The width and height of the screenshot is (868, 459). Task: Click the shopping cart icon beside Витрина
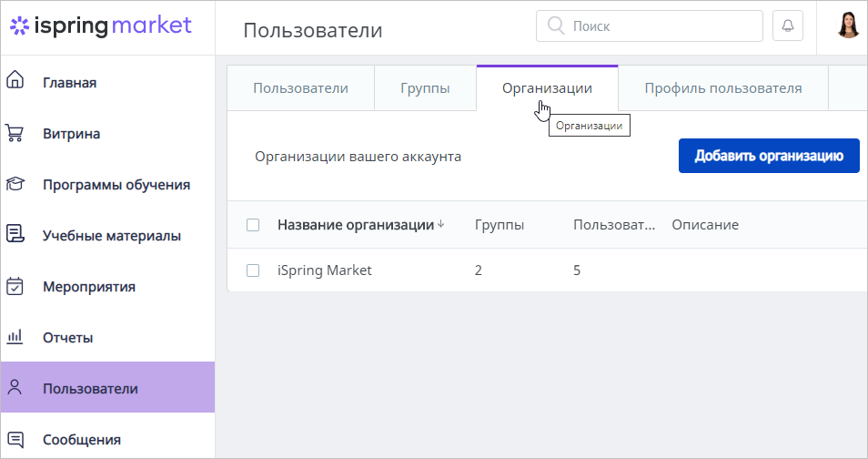click(x=15, y=133)
